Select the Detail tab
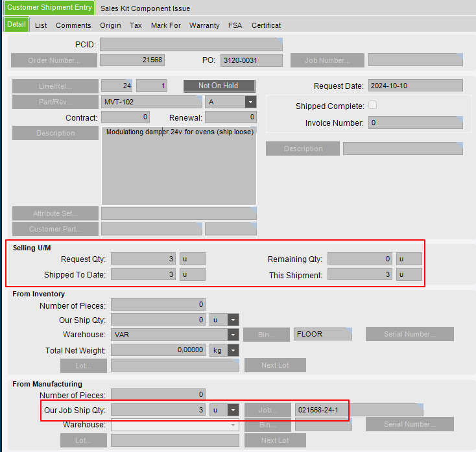 coord(16,24)
